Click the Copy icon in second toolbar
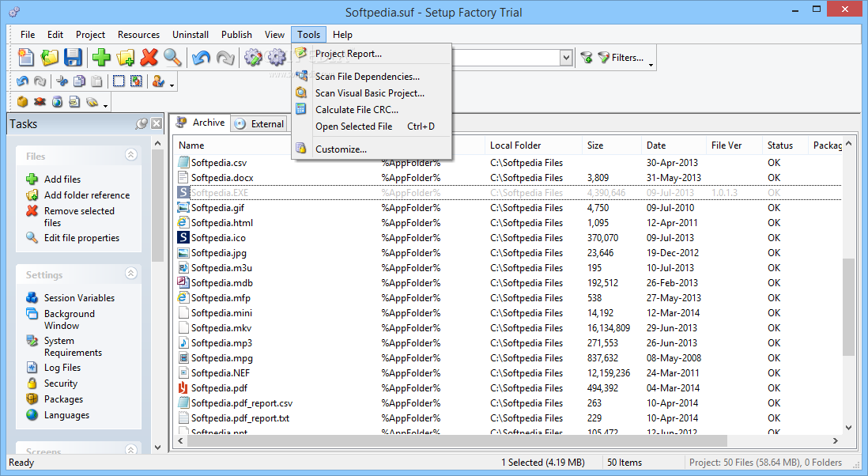Image resolution: width=868 pixels, height=476 pixels. point(80,81)
